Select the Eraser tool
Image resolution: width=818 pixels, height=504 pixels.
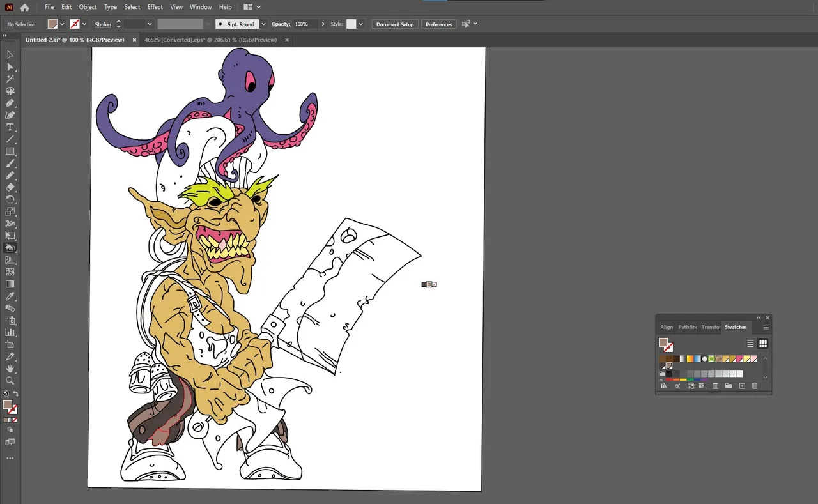(x=10, y=187)
